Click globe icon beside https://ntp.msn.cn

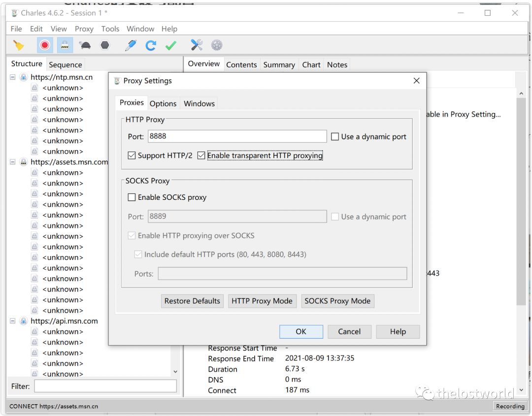pyautogui.click(x=24, y=77)
